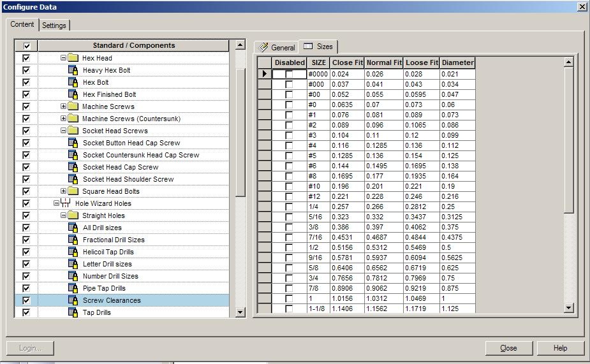Click the Straight Holes folder icon

tap(73, 215)
